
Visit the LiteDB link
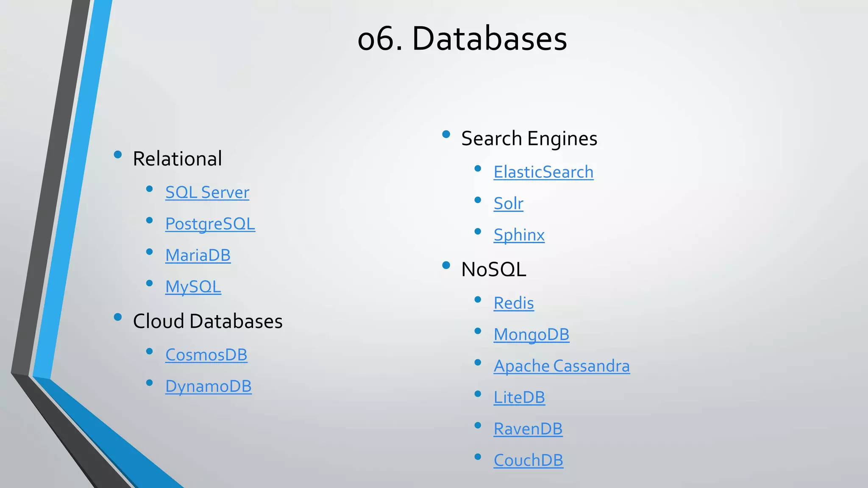click(519, 397)
